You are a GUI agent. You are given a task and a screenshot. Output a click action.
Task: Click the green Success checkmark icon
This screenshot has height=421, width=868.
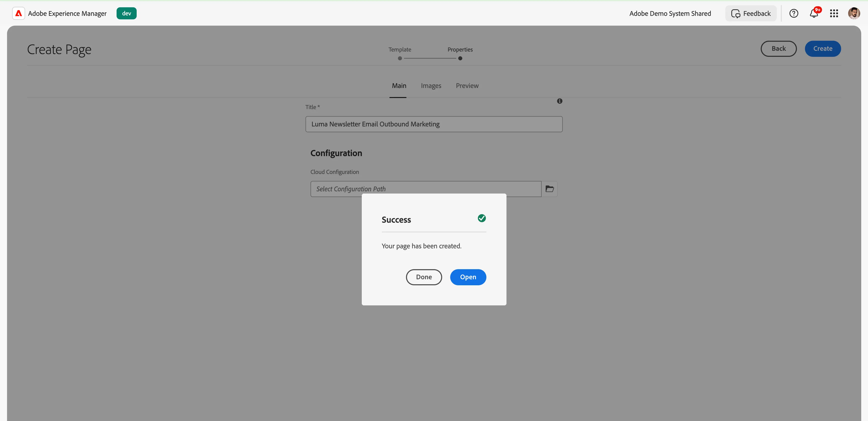[x=482, y=218]
